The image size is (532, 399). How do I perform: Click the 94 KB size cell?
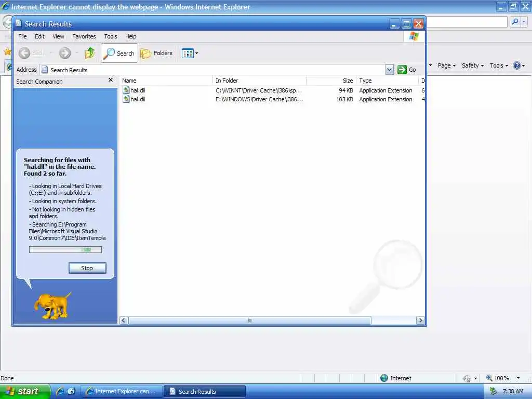pos(345,90)
